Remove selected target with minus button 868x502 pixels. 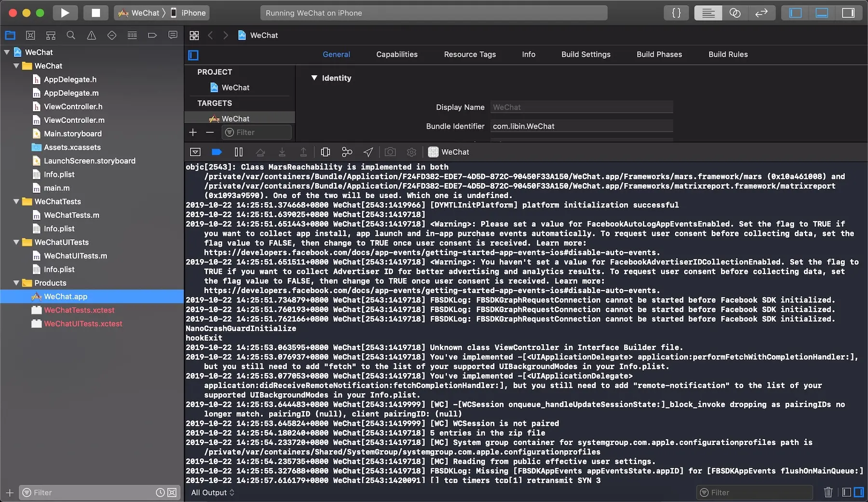pos(210,132)
